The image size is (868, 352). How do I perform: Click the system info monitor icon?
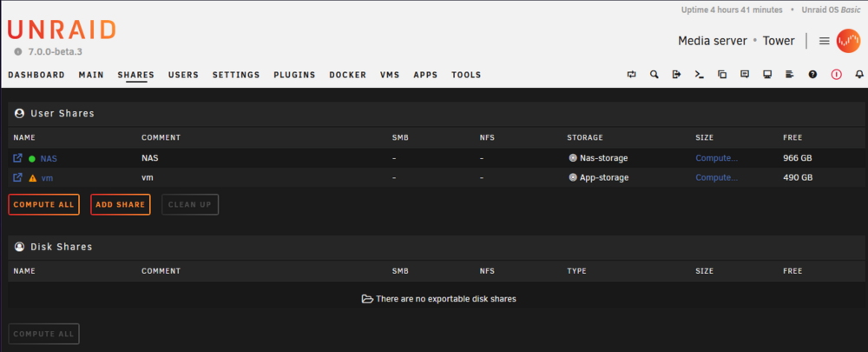(767, 74)
